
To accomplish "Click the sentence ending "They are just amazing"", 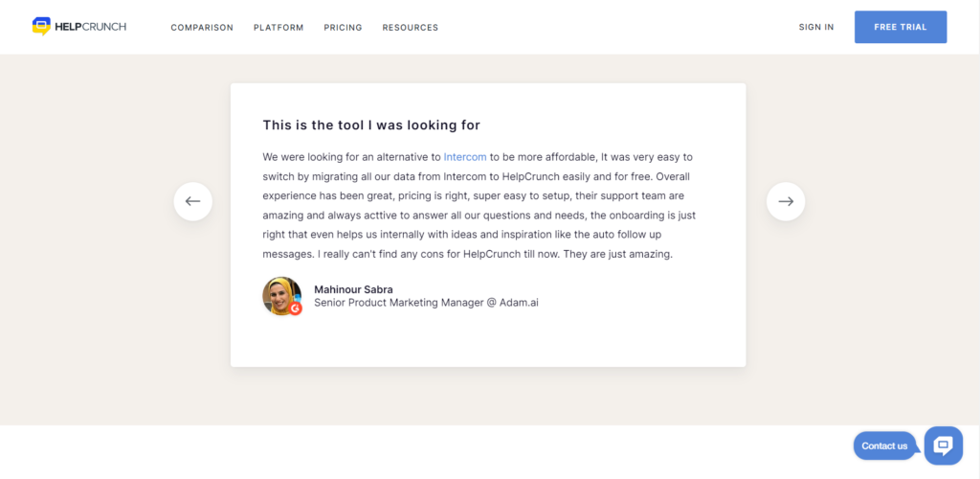I will pos(617,255).
